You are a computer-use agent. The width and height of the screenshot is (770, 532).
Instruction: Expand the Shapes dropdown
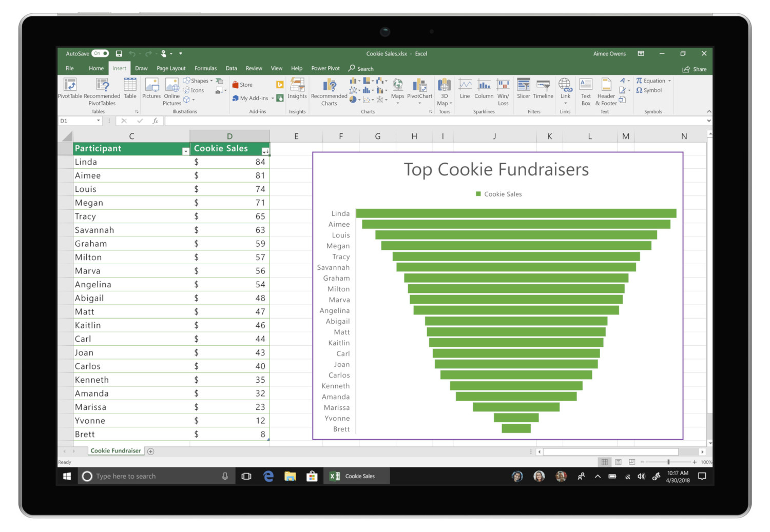click(211, 81)
